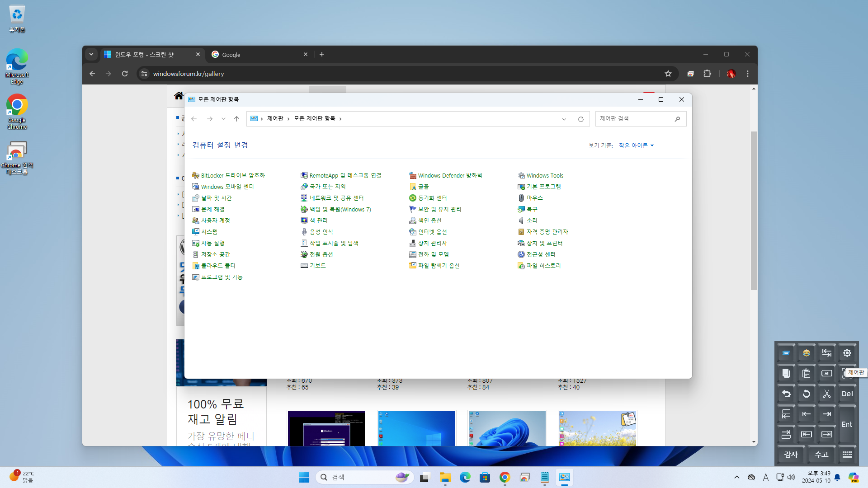Open the 복구 item
This screenshot has height=488, width=868.
click(x=527, y=209)
